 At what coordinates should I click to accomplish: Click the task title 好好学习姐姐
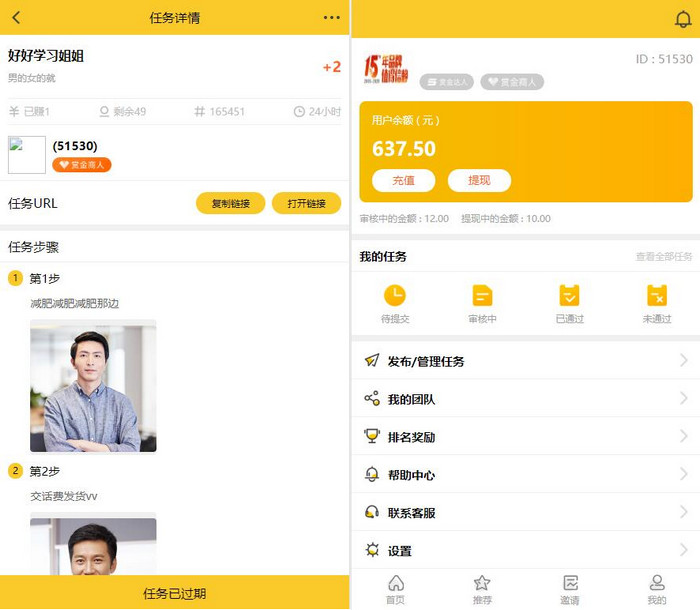coord(46,56)
